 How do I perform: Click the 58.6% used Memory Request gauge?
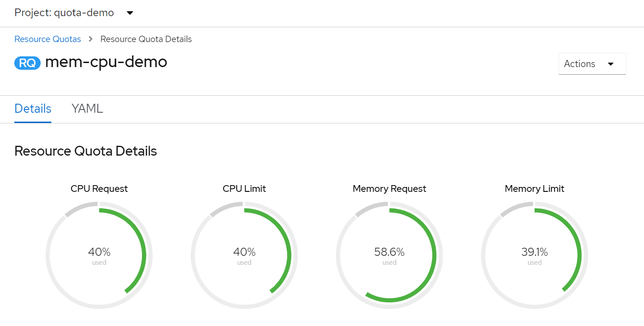click(389, 252)
